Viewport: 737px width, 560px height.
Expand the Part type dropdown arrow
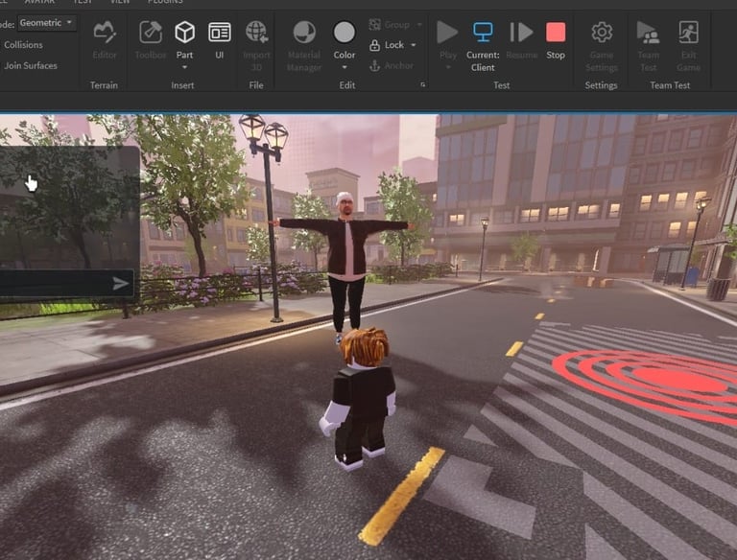tap(184, 68)
